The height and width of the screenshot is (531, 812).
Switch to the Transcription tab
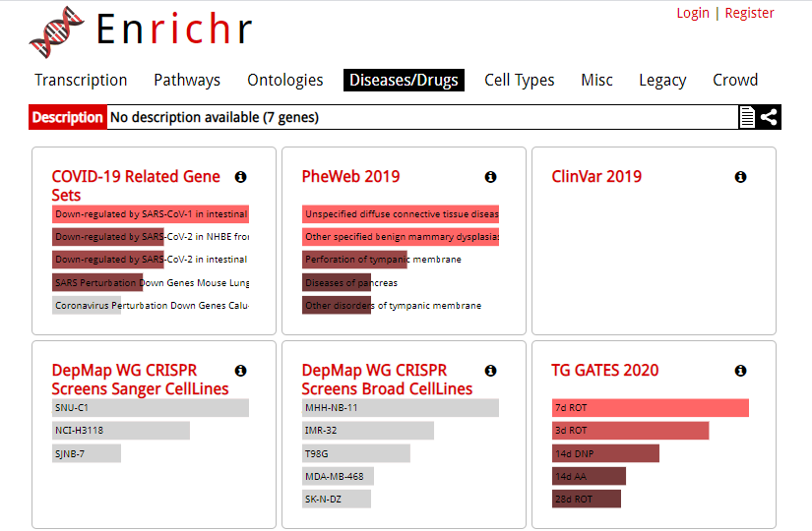pos(81,81)
